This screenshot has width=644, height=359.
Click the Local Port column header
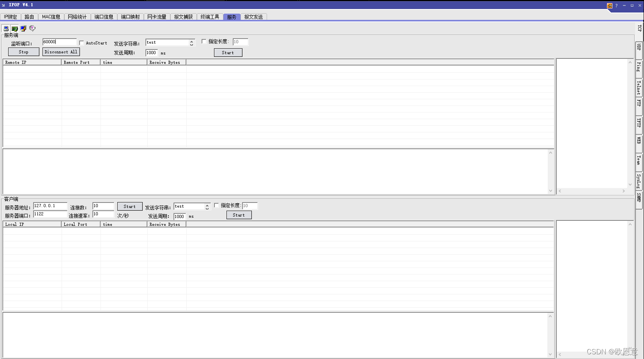pyautogui.click(x=81, y=224)
